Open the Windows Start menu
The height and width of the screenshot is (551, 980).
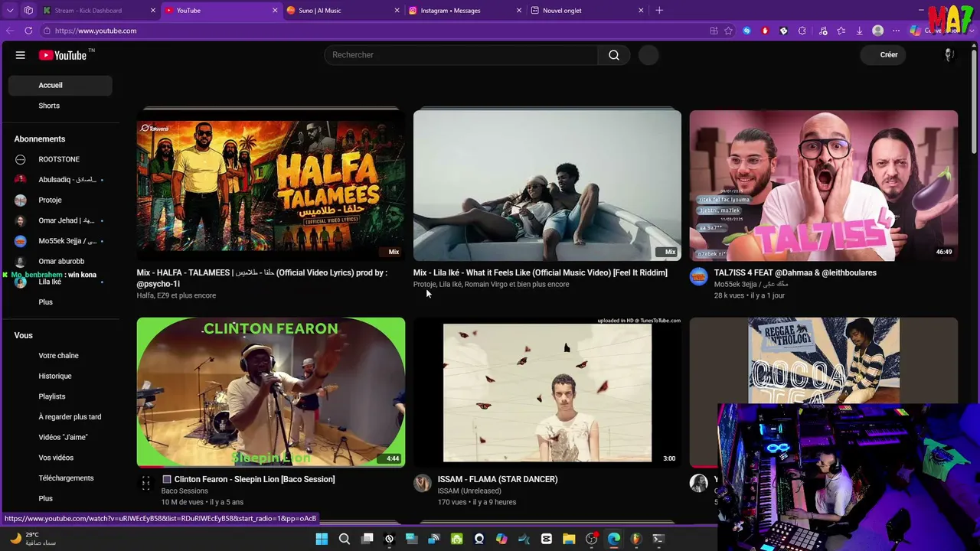point(322,539)
